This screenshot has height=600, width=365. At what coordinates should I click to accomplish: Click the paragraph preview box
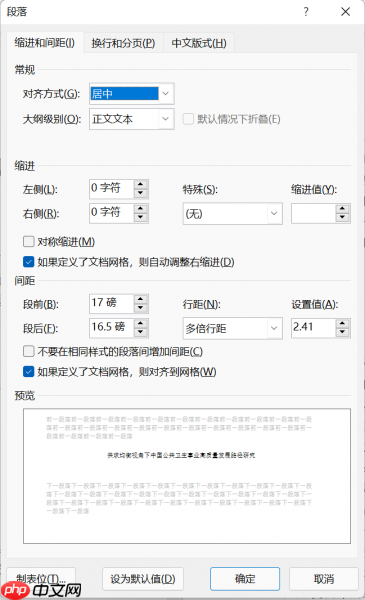click(x=187, y=476)
